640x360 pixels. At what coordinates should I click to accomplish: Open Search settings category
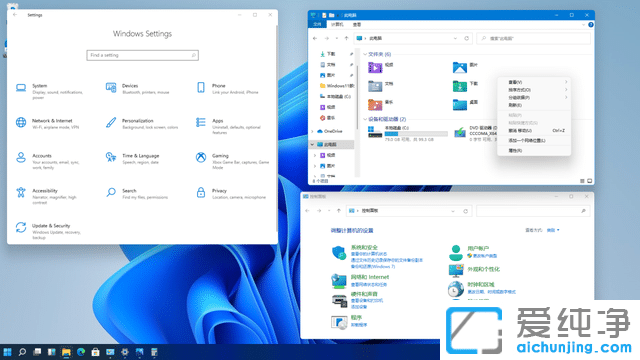[x=137, y=194]
